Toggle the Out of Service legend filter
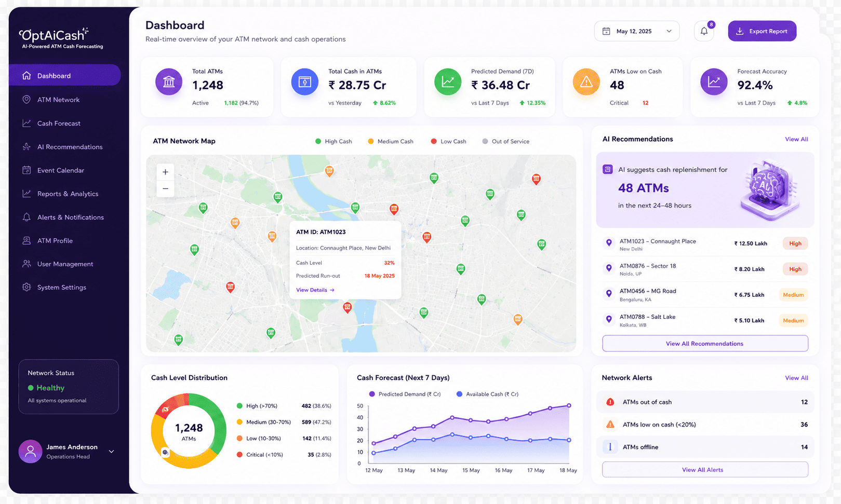The image size is (841, 504). [x=506, y=141]
